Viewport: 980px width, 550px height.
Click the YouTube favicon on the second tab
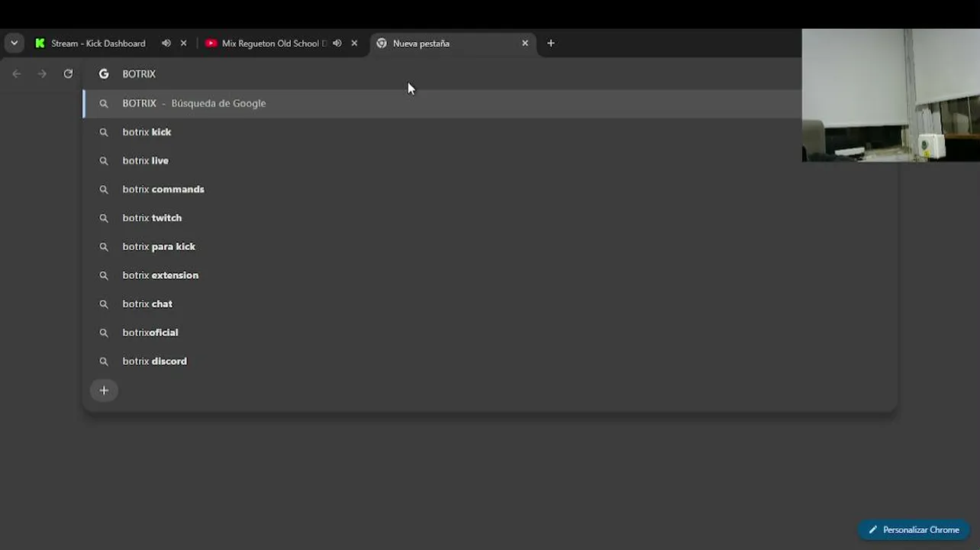211,44
